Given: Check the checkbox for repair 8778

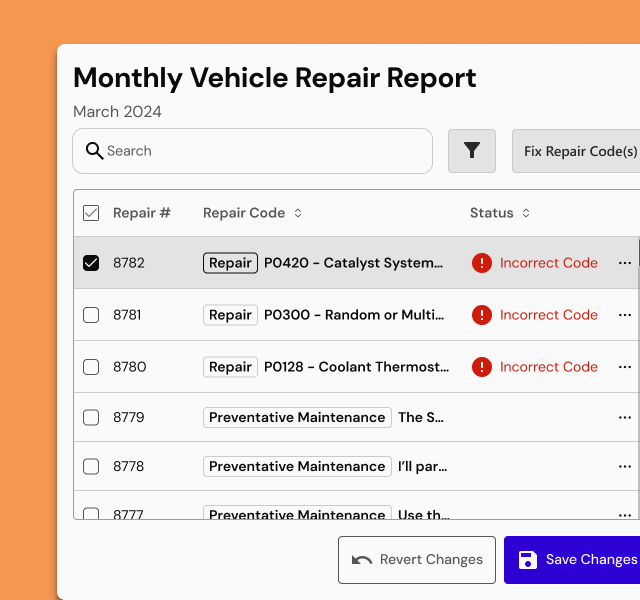Looking at the screenshot, I should [x=91, y=466].
